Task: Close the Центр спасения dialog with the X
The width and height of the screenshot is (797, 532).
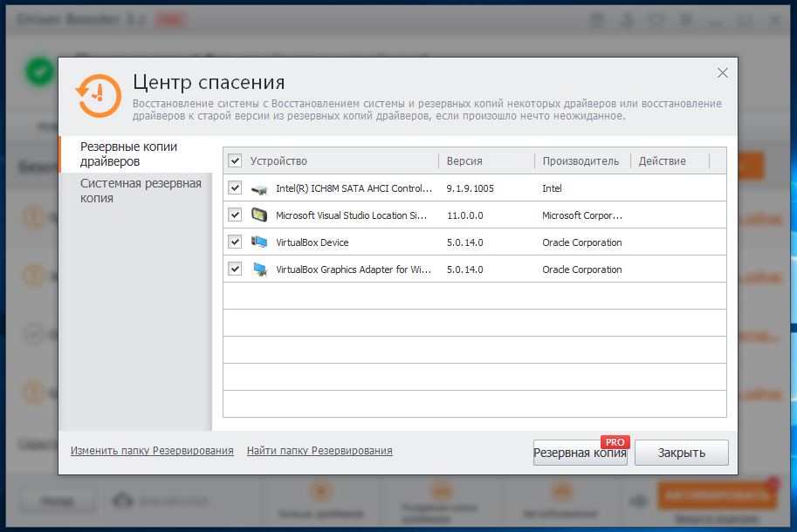Action: 722,73
